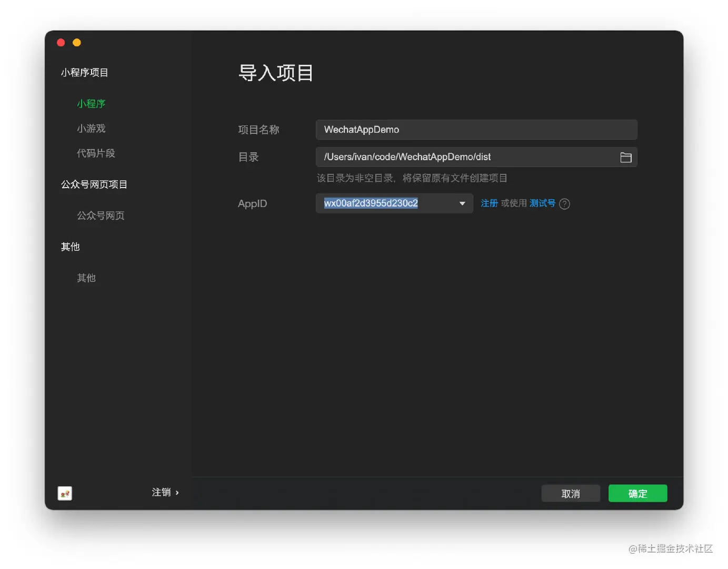The width and height of the screenshot is (728, 569).
Task: Click the user avatar at bottom left
Action: [64, 493]
